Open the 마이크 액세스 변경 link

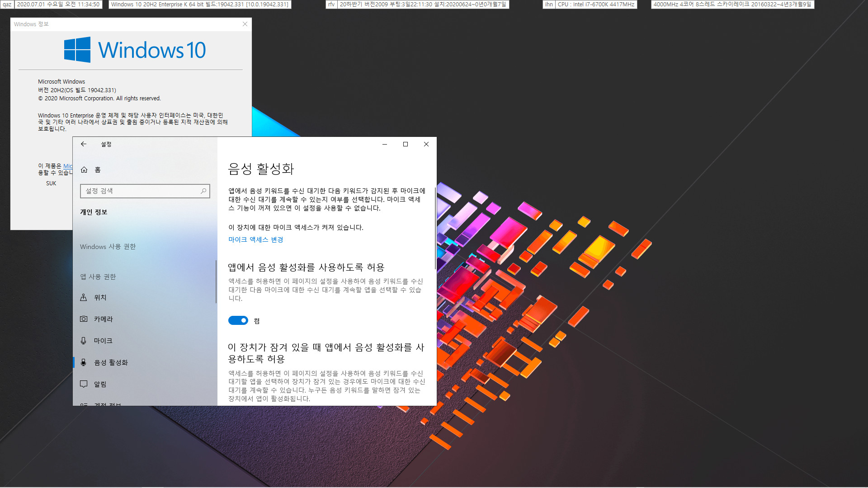pos(255,239)
